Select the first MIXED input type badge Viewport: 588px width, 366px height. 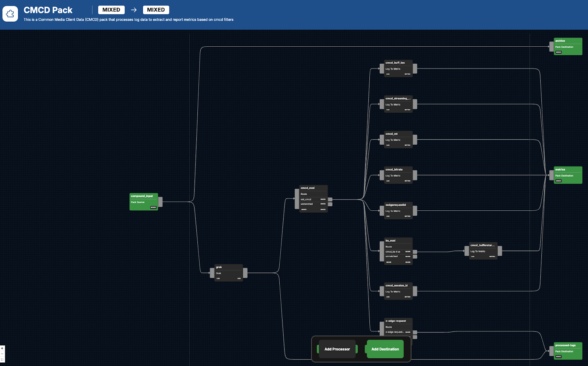coord(111,10)
